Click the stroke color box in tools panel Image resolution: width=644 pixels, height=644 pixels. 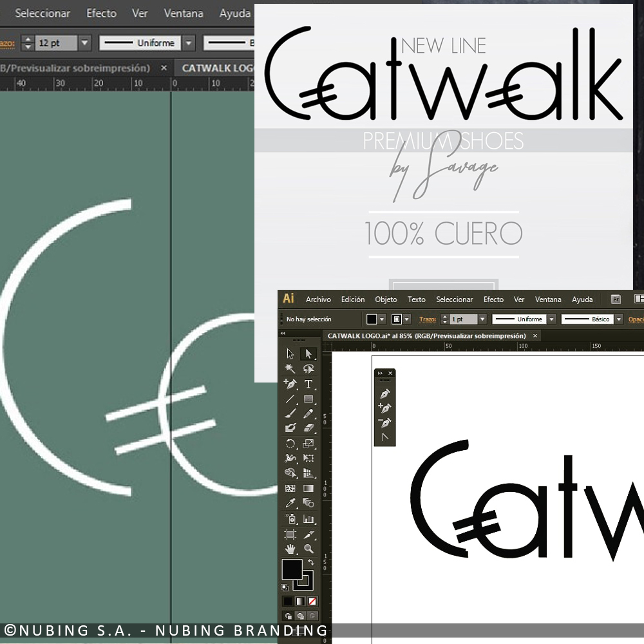303,580
